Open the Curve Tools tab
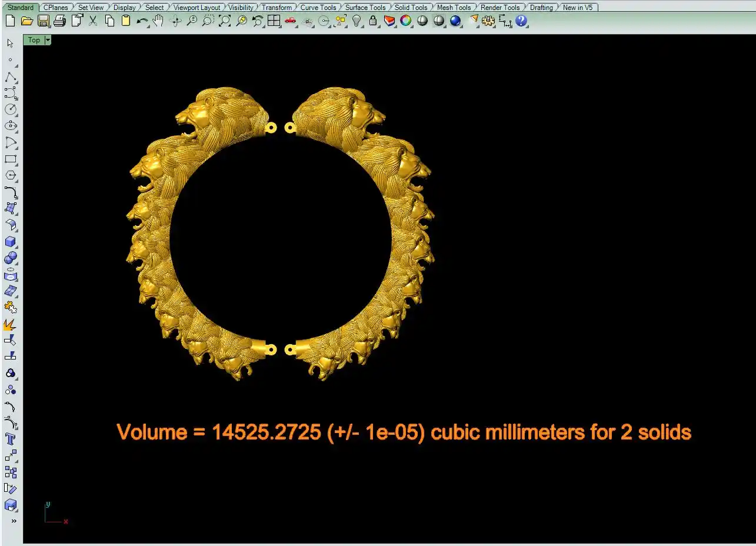The width and height of the screenshot is (756, 546). coord(318,8)
